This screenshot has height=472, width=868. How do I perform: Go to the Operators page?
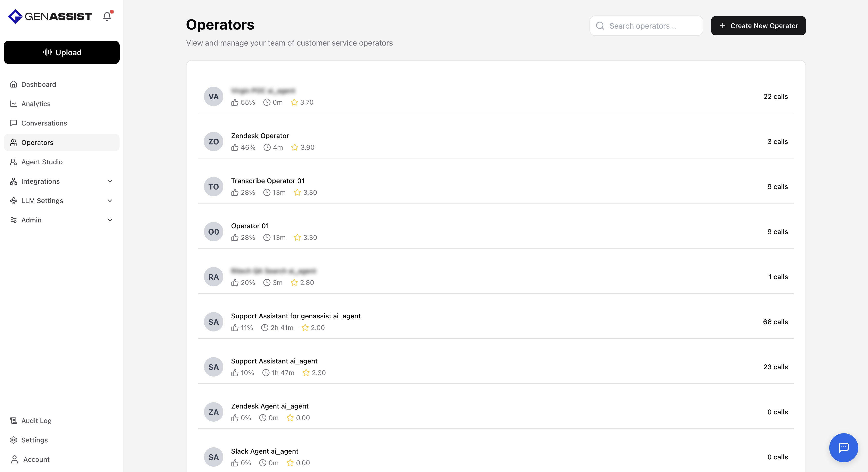click(37, 143)
